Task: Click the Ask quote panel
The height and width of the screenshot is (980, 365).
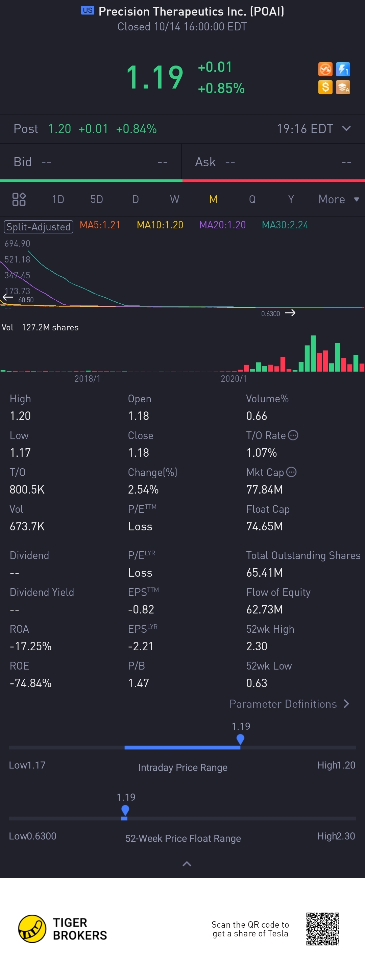Action: click(x=274, y=162)
